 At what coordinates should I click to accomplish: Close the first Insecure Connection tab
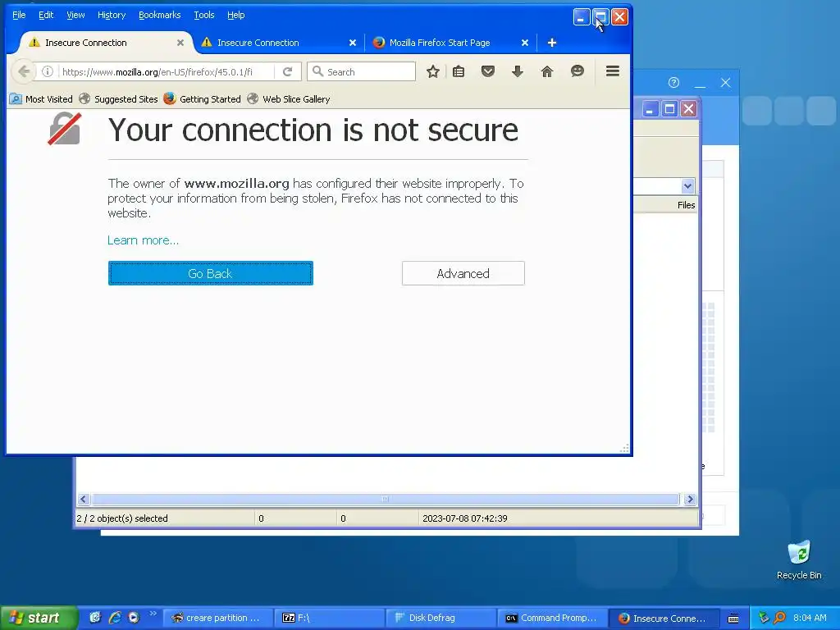click(180, 43)
